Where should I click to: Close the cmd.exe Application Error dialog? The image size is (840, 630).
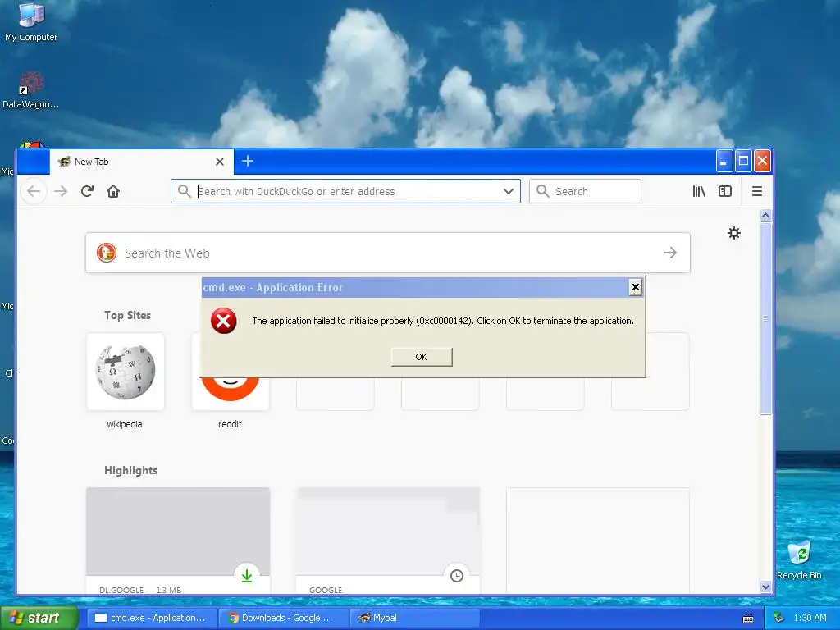pos(636,287)
